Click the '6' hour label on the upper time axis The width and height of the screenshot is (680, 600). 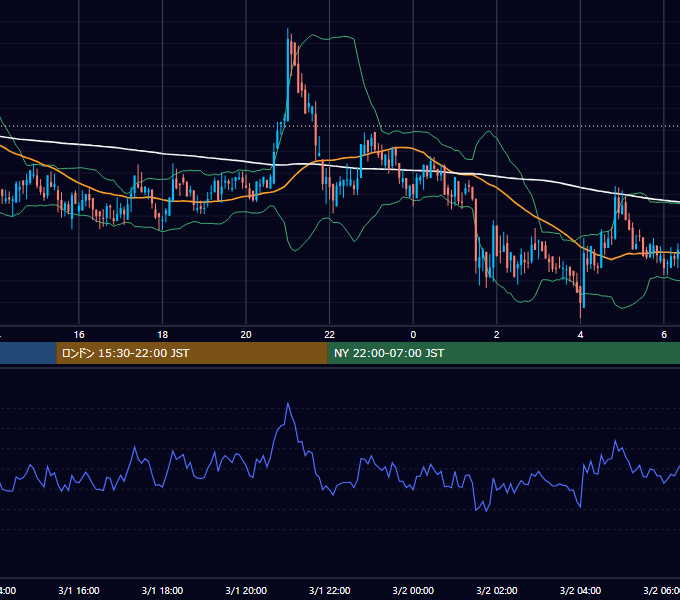(664, 335)
